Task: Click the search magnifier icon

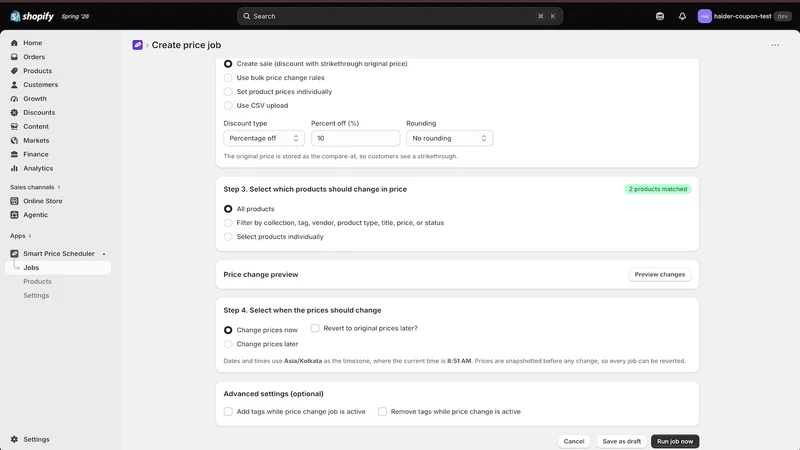Action: [246, 16]
